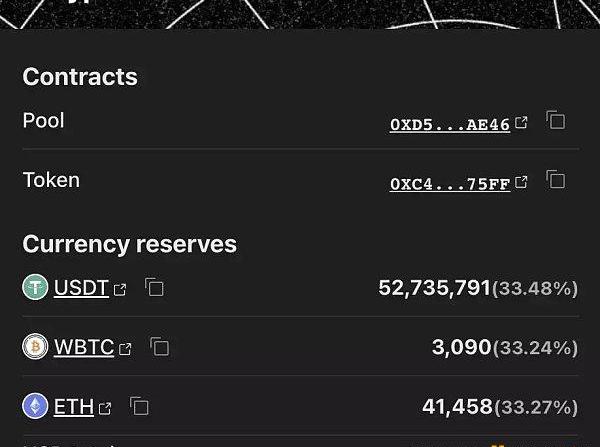Screen dimensions: 600x447
Task: Select the ETH reserve amount 41,458
Action: [x=457, y=406]
